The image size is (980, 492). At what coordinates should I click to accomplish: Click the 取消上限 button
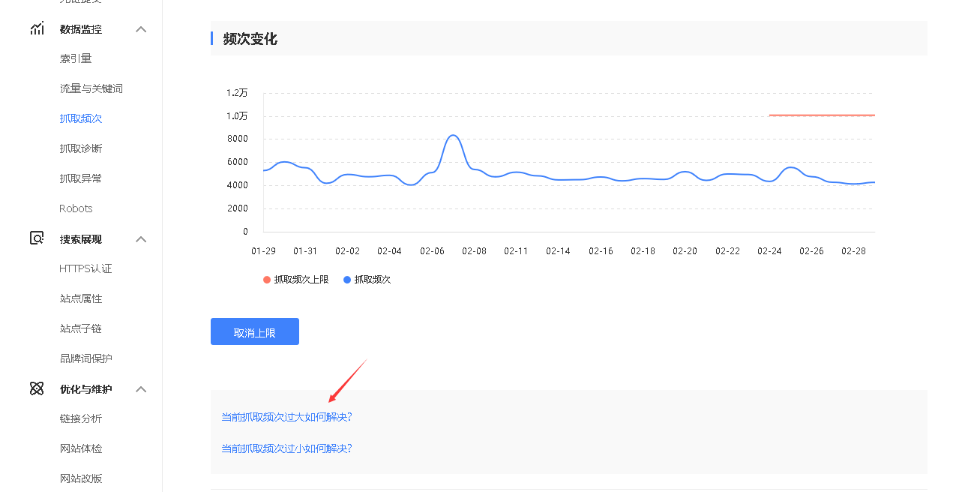[255, 332]
